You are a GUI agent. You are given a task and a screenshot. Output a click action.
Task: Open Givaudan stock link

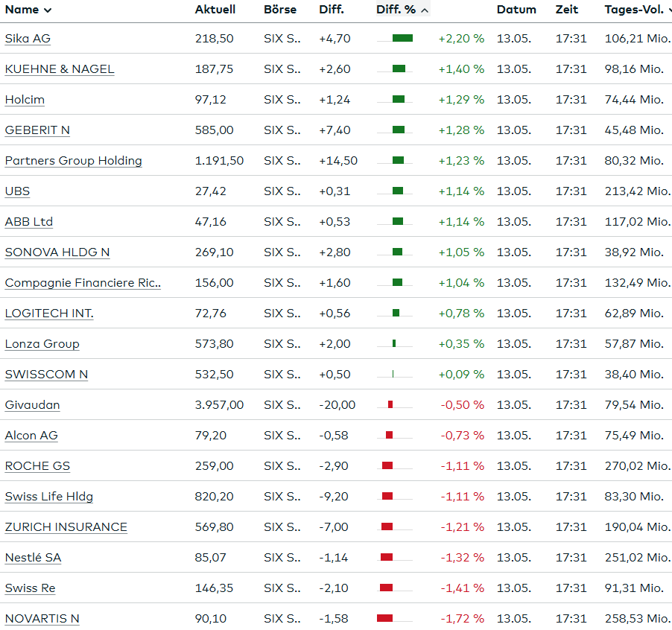pyautogui.click(x=32, y=405)
